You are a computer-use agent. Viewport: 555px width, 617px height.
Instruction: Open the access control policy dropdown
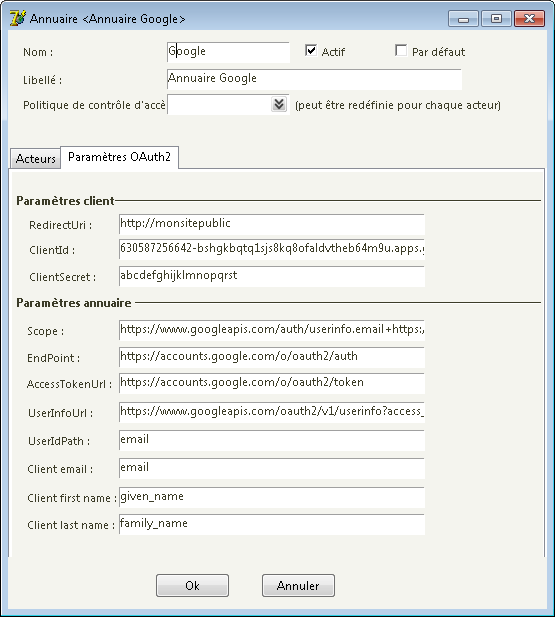[x=279, y=105]
